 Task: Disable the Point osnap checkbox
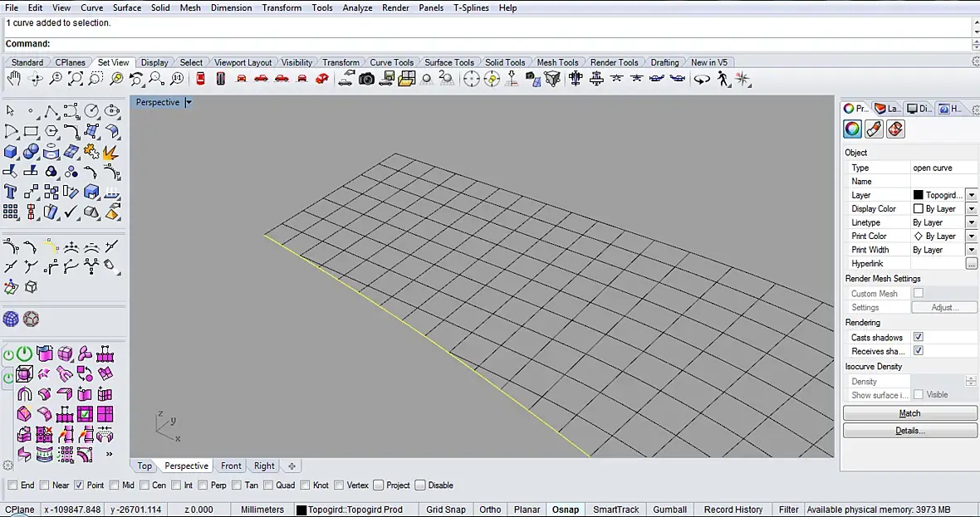tap(79, 485)
